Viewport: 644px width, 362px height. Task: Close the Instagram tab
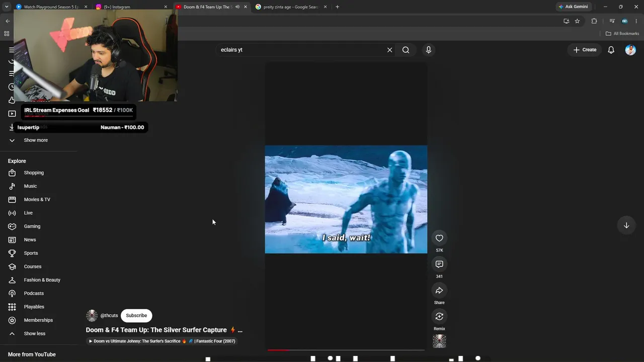(166, 7)
